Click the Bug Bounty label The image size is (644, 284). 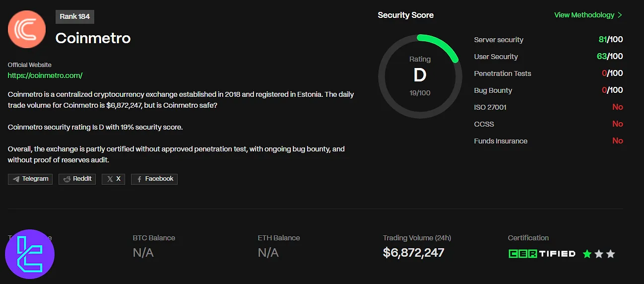[x=493, y=90]
